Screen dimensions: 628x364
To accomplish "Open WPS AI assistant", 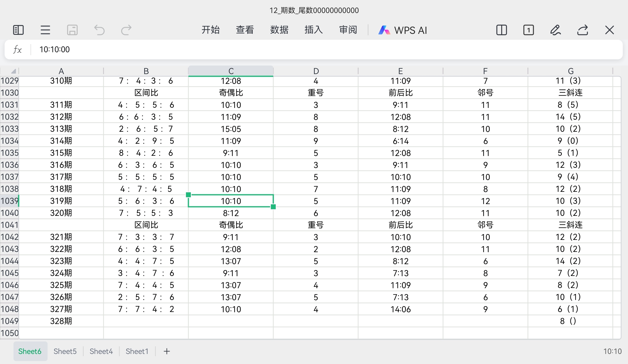I will [403, 30].
